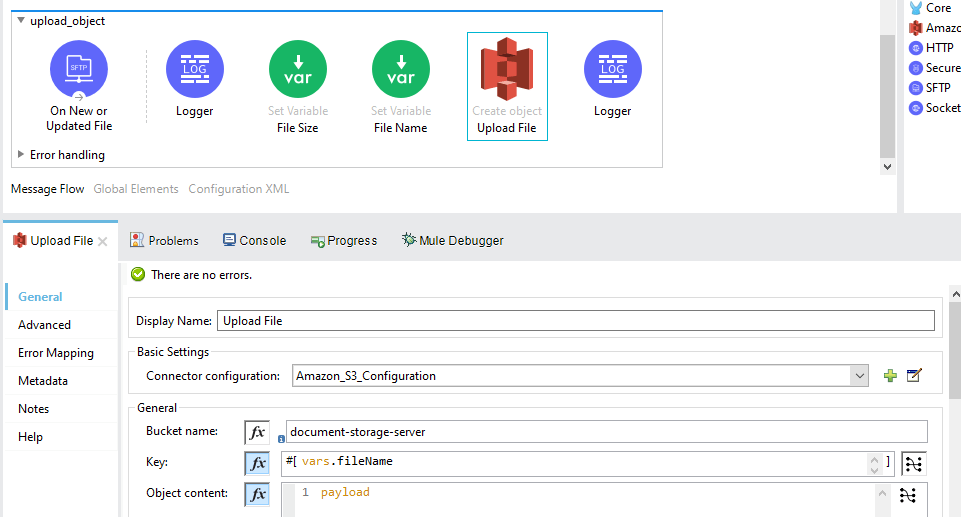961x517 pixels.
Task: Close the Upload File properties tab
Action: pos(102,241)
